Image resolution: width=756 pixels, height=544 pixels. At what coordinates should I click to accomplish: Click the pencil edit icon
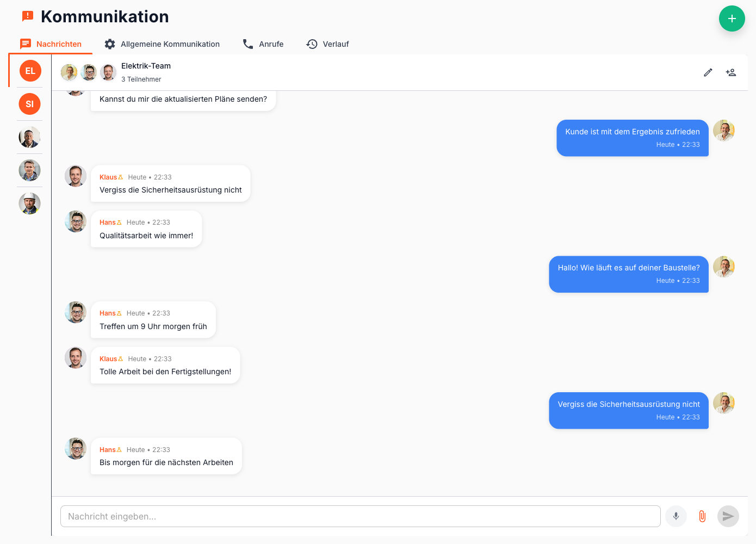tap(708, 72)
